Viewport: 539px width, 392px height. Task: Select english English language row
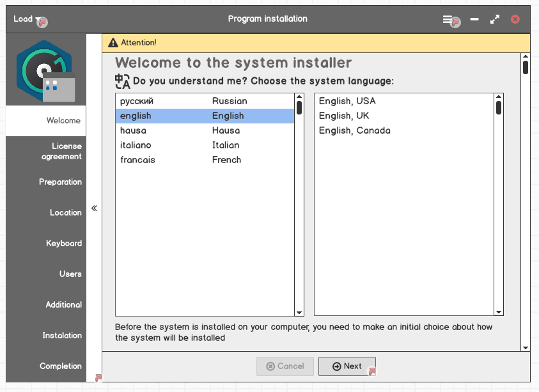tap(205, 116)
